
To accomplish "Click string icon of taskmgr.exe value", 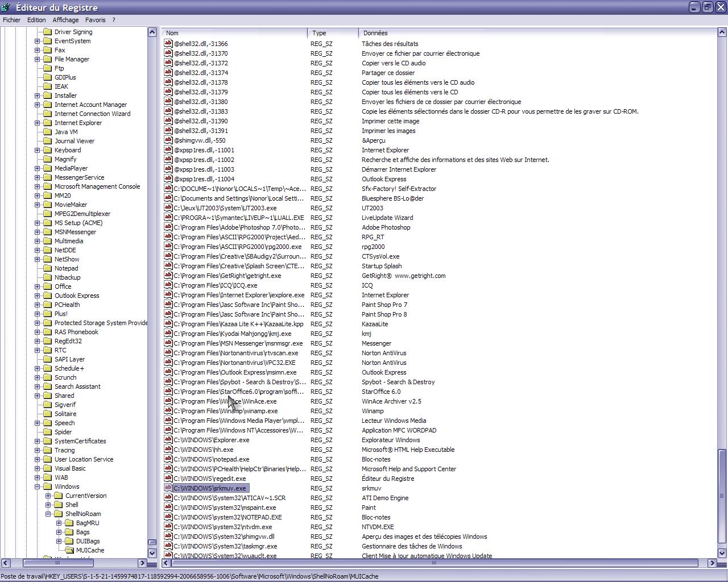I will [x=168, y=546].
